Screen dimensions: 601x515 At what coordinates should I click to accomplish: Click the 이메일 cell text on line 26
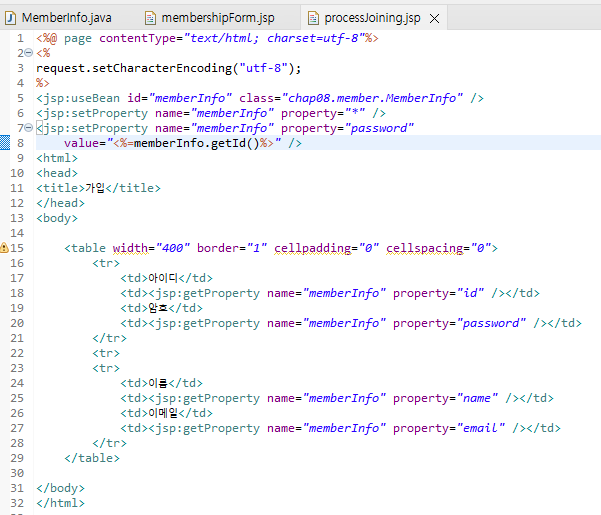click(163, 413)
